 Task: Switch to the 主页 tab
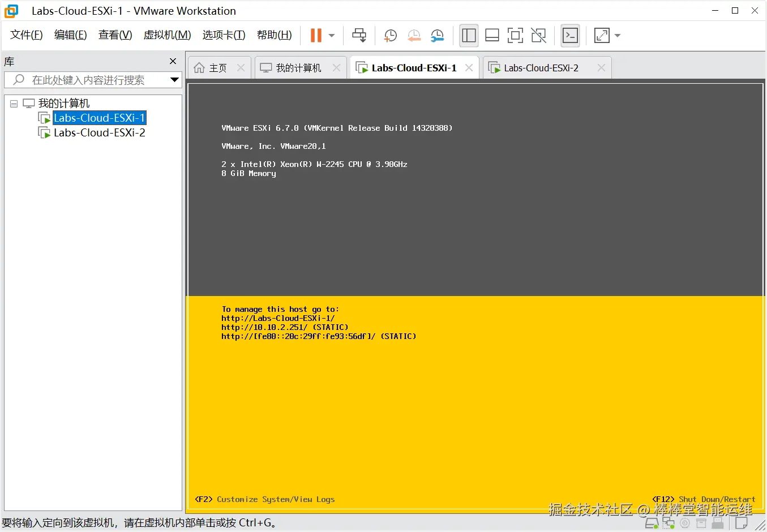tap(218, 68)
